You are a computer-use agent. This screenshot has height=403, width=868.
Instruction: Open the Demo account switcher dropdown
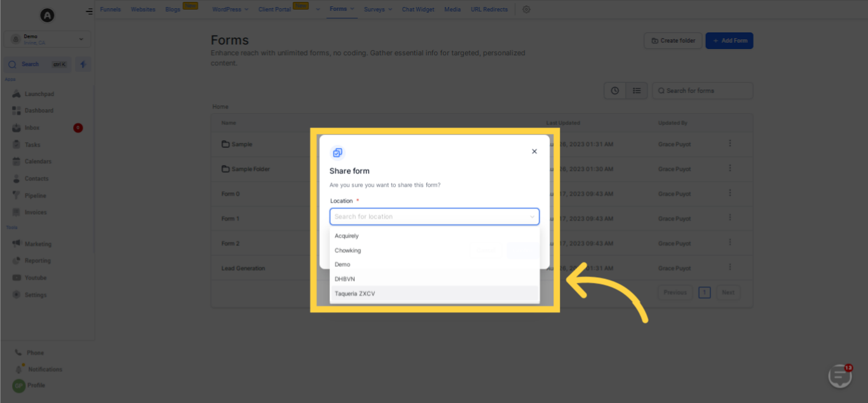[47, 39]
